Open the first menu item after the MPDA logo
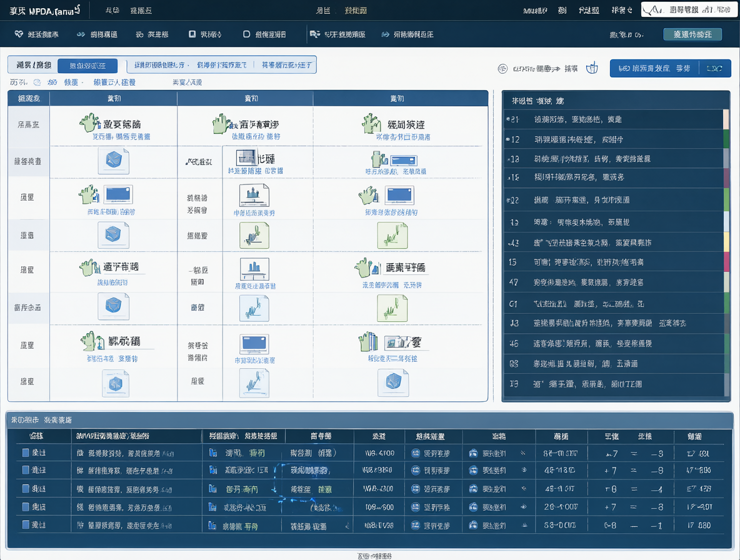Viewport: 740px width, 560px height. (x=112, y=11)
